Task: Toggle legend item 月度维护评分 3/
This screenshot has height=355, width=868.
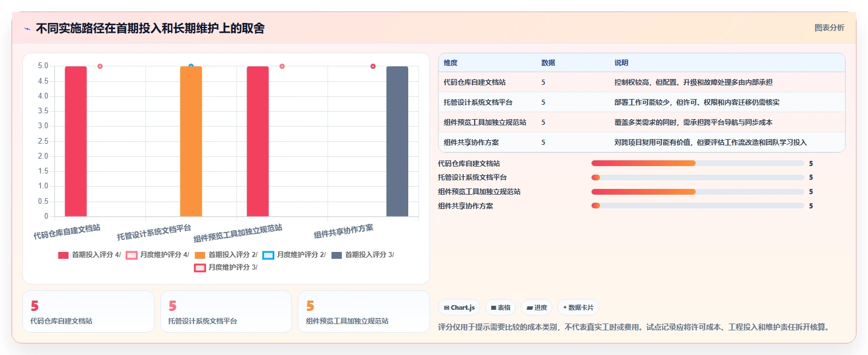Action: coord(226,267)
